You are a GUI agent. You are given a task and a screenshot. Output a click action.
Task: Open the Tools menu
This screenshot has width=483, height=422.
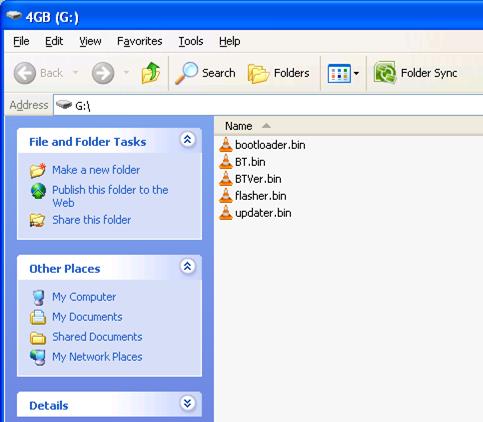pyautogui.click(x=191, y=41)
